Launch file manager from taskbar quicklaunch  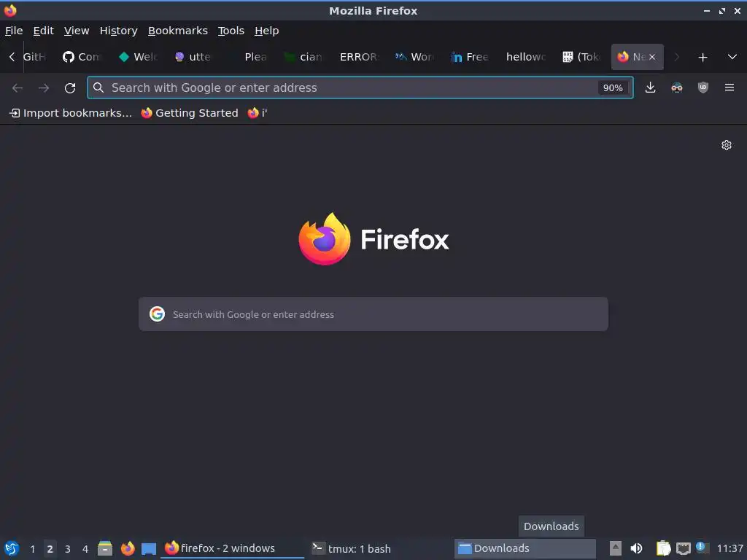pos(105,548)
